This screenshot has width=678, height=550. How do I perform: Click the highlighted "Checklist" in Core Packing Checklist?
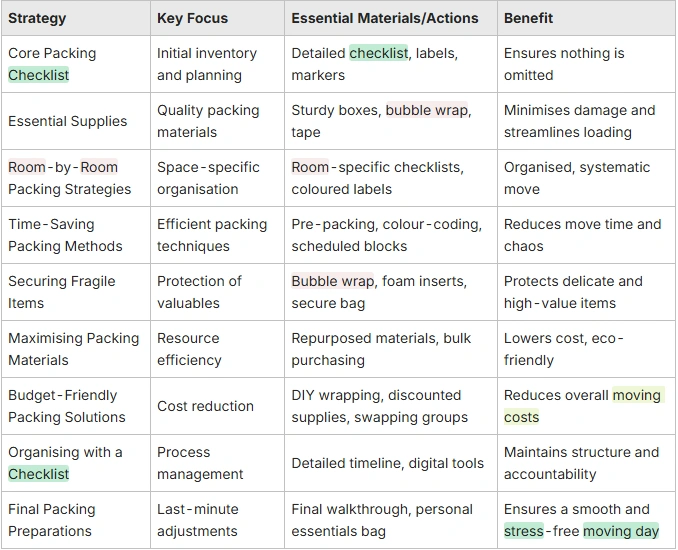[39, 75]
